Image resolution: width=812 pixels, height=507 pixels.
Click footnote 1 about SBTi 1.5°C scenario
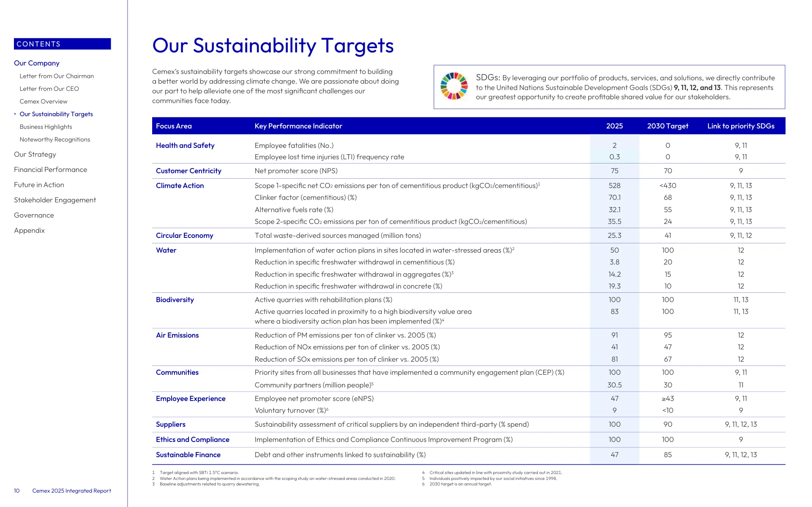(x=195, y=473)
